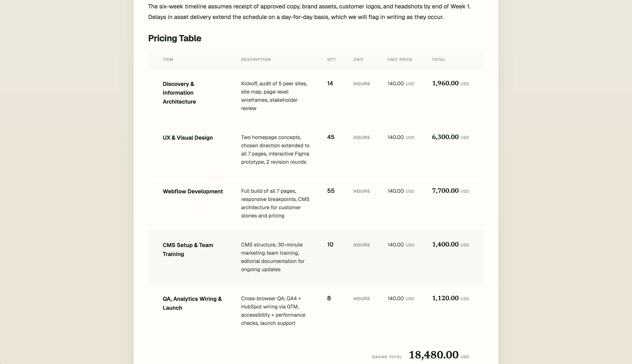Click quantity 45 in UX design row

point(330,137)
